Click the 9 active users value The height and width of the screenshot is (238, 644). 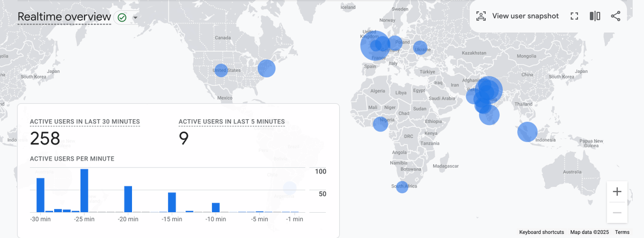pyautogui.click(x=184, y=139)
